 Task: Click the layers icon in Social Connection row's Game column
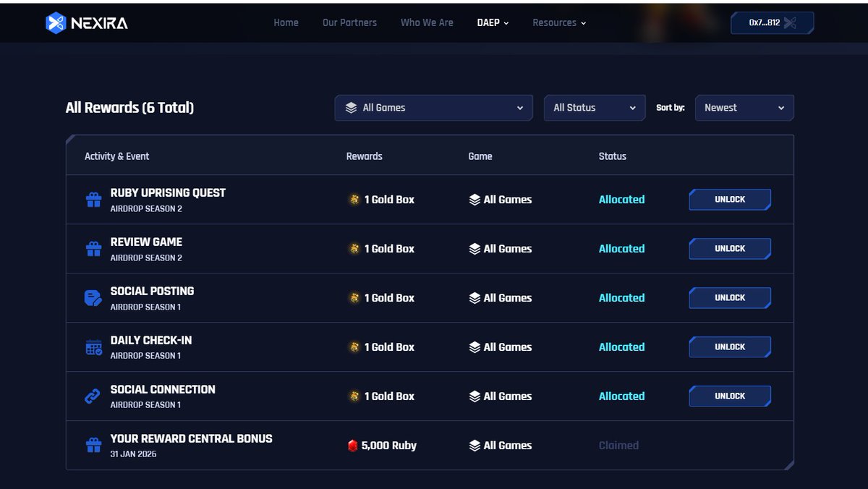[475, 396]
